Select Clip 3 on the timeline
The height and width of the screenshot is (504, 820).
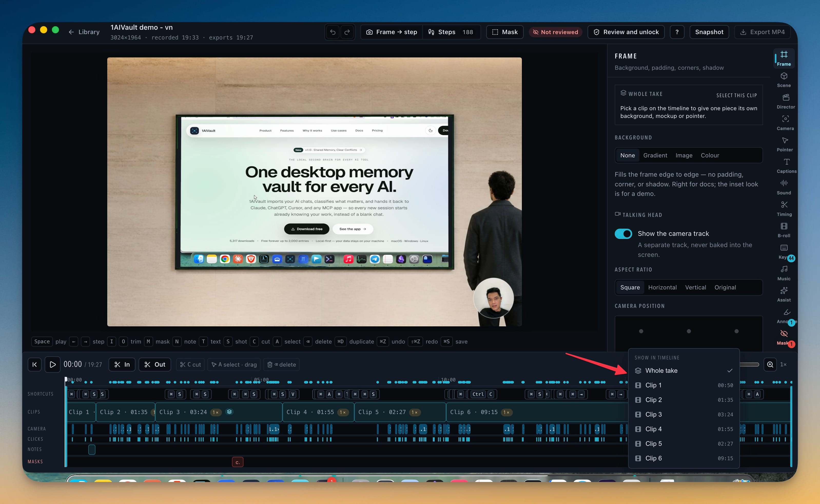pos(219,412)
